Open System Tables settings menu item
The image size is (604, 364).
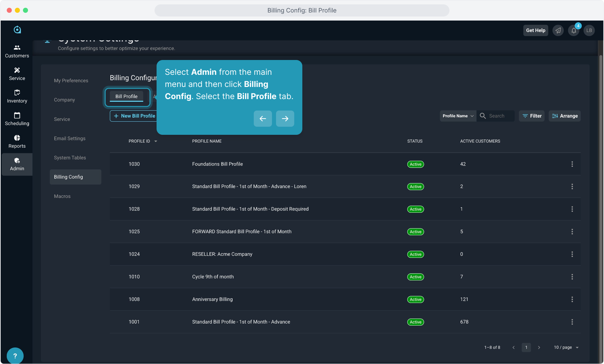pos(70,158)
